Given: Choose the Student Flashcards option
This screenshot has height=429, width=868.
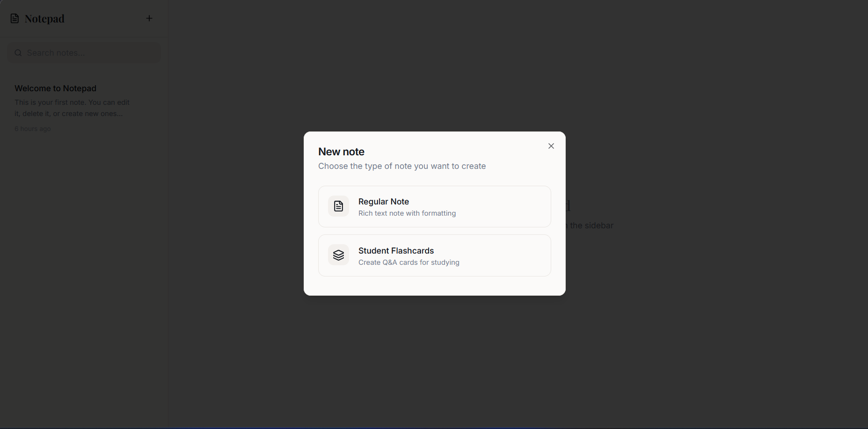Looking at the screenshot, I should click(x=435, y=255).
